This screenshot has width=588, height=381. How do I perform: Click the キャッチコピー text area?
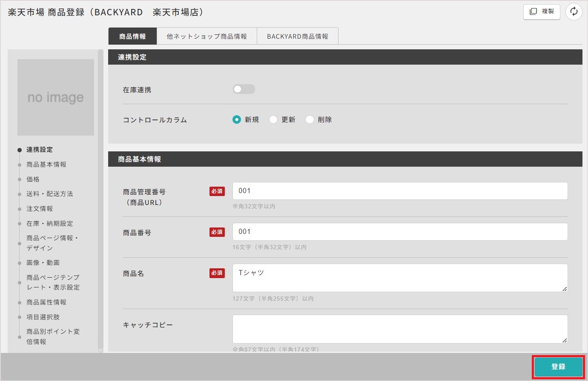[400, 329]
